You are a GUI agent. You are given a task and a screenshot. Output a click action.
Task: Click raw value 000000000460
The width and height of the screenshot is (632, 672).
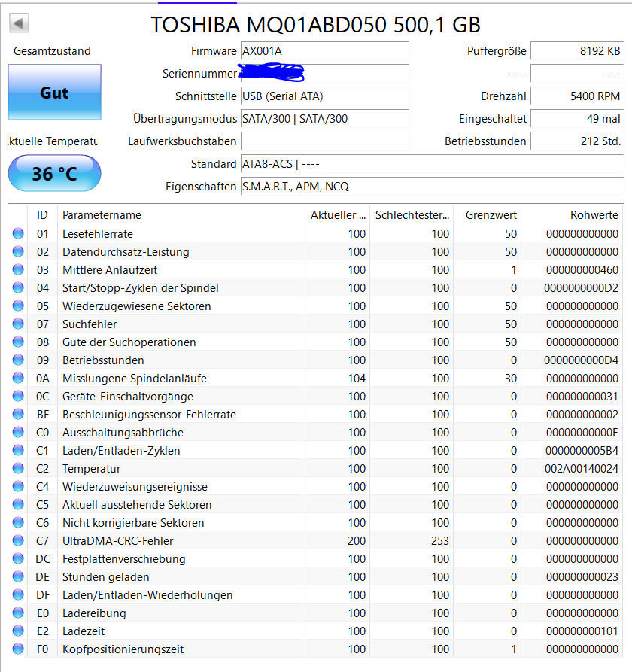(x=582, y=270)
